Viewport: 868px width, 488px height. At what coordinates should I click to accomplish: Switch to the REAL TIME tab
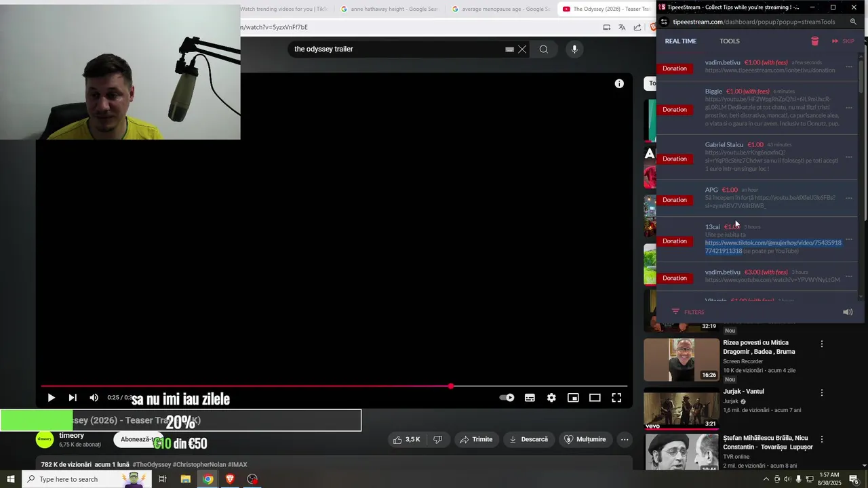point(680,41)
